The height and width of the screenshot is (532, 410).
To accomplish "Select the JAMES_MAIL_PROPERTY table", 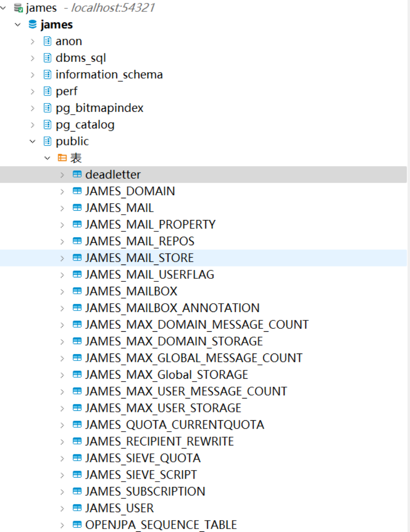I will coord(150,224).
